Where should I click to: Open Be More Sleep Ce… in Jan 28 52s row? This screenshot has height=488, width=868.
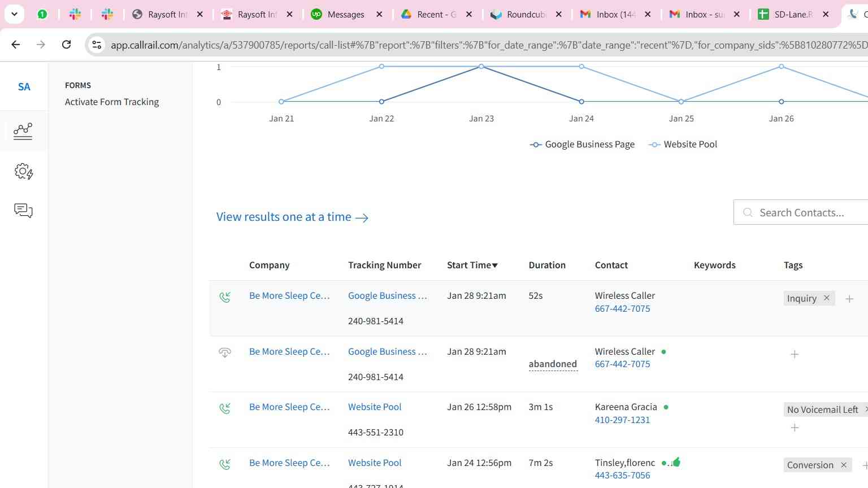tap(289, 295)
